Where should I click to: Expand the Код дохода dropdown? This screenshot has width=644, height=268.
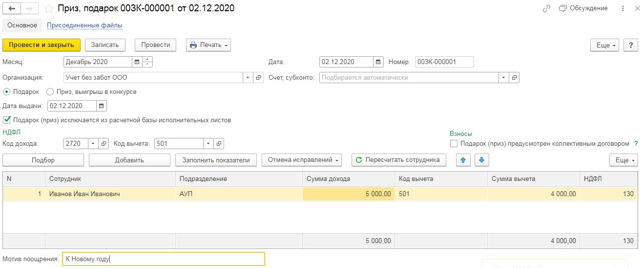(x=93, y=144)
